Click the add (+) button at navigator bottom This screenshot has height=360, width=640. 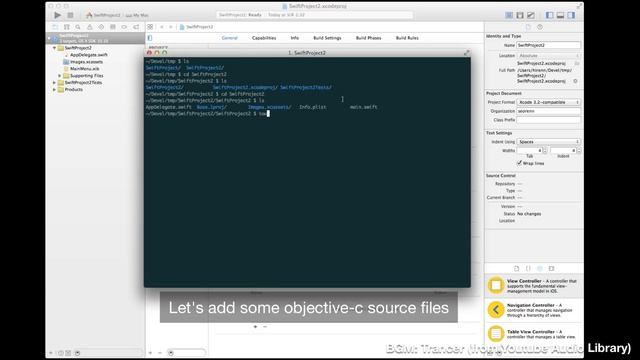pyautogui.click(x=51, y=353)
